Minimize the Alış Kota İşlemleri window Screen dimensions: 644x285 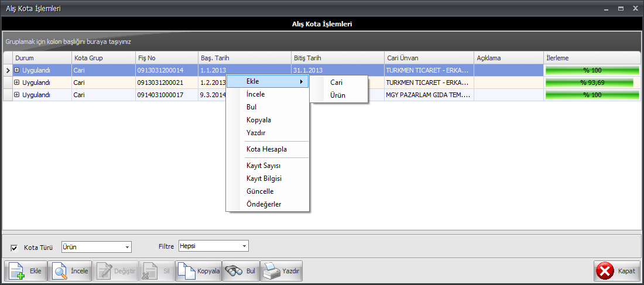tap(607, 8)
